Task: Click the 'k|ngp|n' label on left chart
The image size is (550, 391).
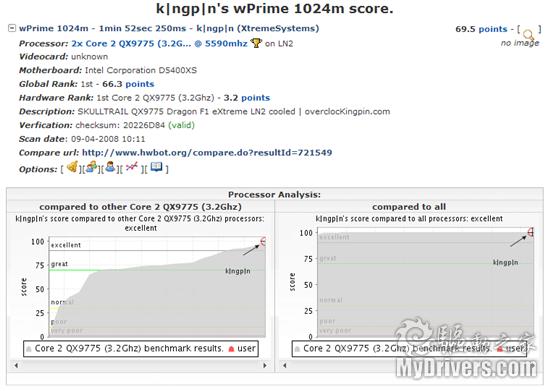Action: click(x=238, y=271)
